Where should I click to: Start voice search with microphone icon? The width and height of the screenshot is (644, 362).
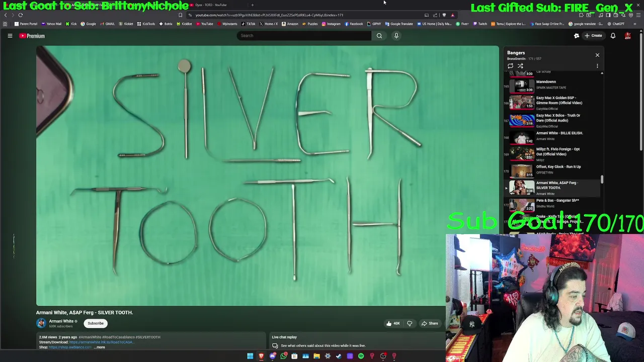[x=396, y=36]
